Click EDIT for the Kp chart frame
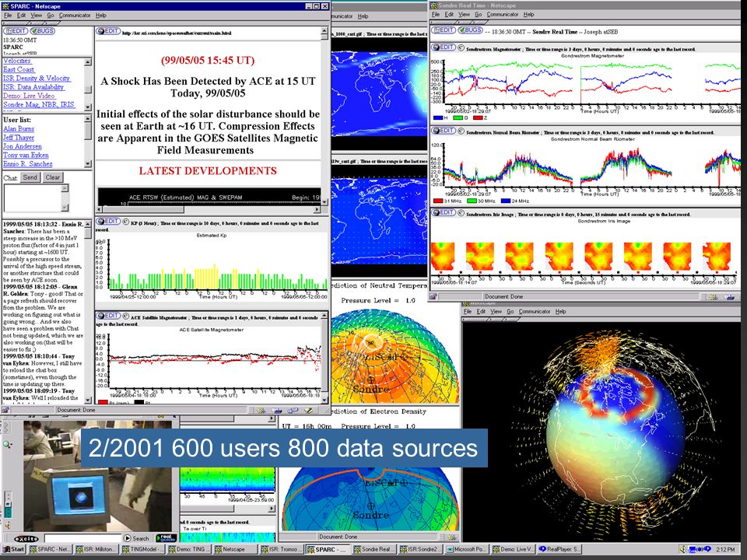The image size is (747, 560). pos(108,222)
